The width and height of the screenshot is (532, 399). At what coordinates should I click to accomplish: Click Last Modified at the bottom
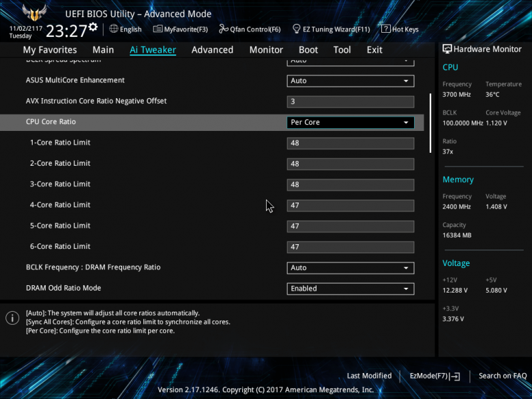click(x=369, y=376)
